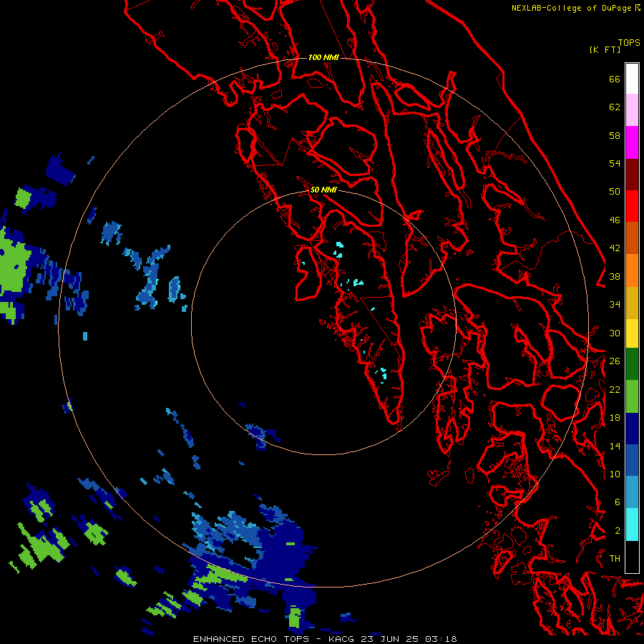644x644 pixels.
Task: Click the magenta legend swatch
Action: (x=632, y=142)
